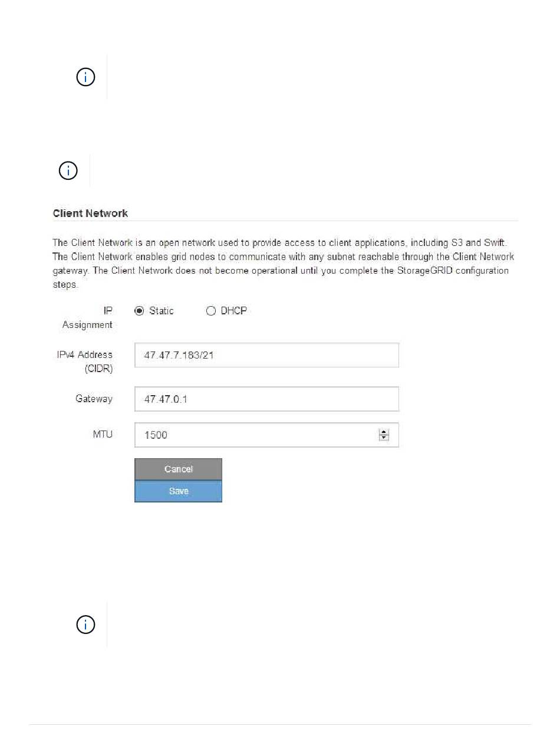560x736 pixels.
Task: Click the topmost info note icon
Action: [86, 77]
